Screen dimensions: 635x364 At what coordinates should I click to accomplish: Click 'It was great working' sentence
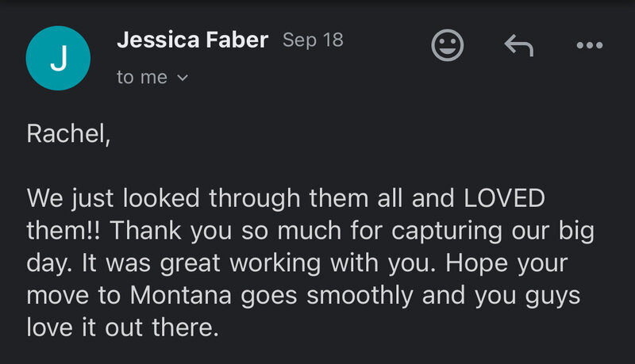202,264
